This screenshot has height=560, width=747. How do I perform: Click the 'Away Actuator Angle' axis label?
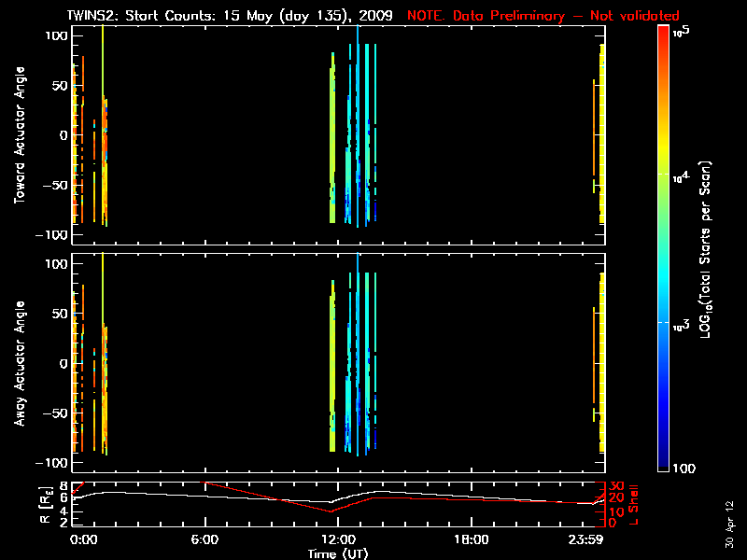pyautogui.click(x=20, y=364)
